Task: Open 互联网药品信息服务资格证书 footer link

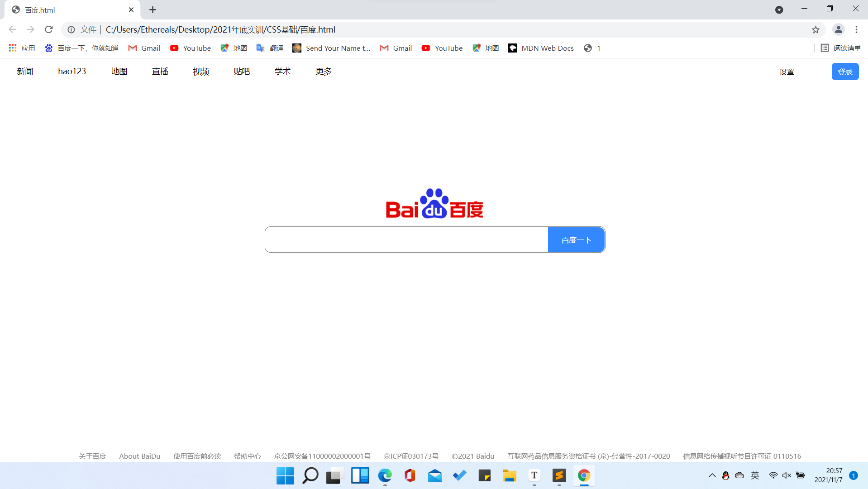Action: coord(588,456)
